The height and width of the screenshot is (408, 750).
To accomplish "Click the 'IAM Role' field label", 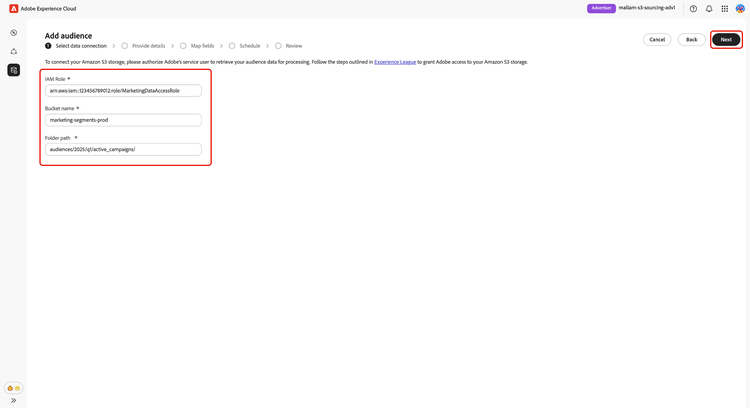I will click(x=55, y=79).
